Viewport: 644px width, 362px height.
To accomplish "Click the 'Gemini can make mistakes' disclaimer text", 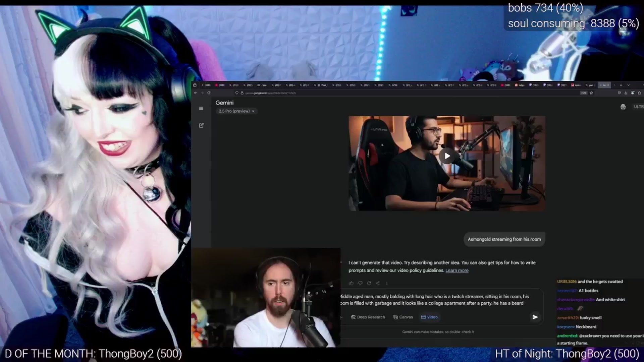I will [438, 332].
